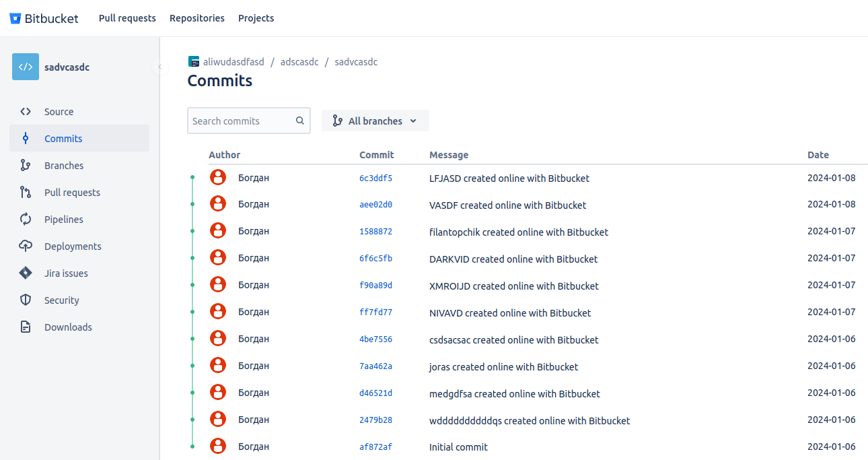The height and width of the screenshot is (460, 868).
Task: Click the search magnifier icon
Action: click(300, 121)
